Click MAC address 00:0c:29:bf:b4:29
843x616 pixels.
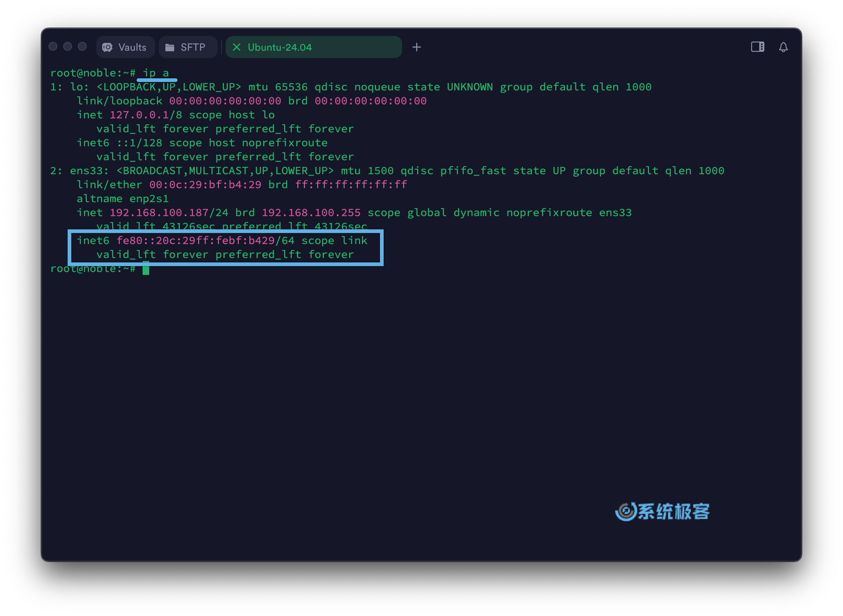pyautogui.click(x=205, y=185)
